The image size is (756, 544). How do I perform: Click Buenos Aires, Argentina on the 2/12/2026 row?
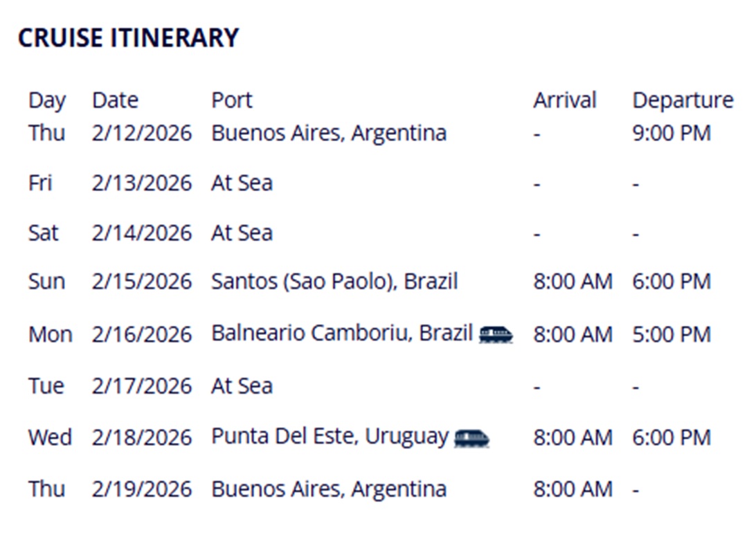pyautogui.click(x=329, y=133)
